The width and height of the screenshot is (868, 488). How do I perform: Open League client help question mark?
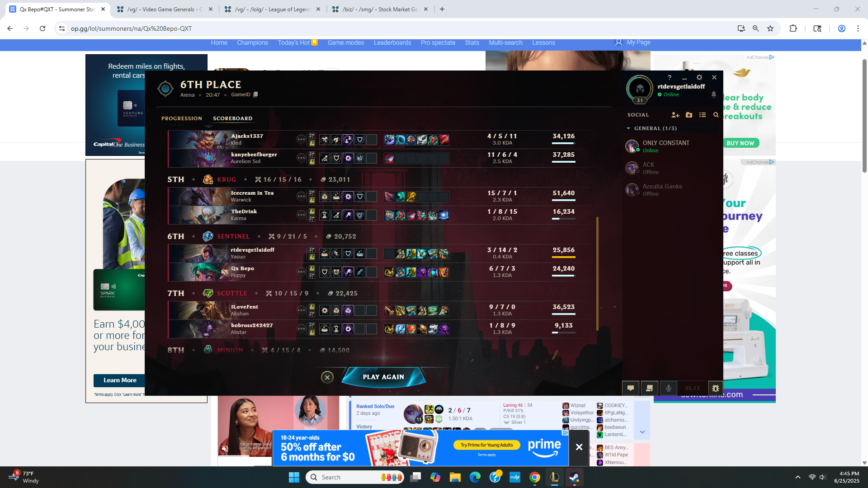coord(670,77)
